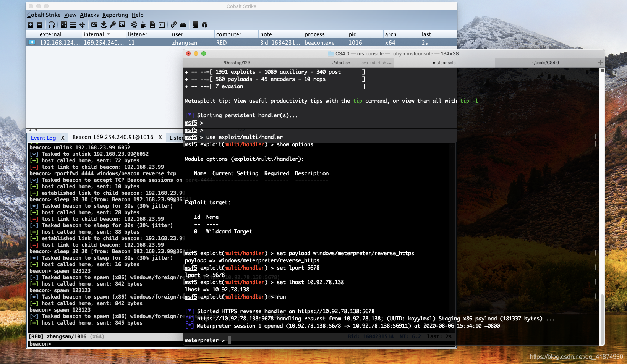Switch to Pivot Graph view icon
Image resolution: width=627 pixels, height=364 pixels.
[x=64, y=24]
